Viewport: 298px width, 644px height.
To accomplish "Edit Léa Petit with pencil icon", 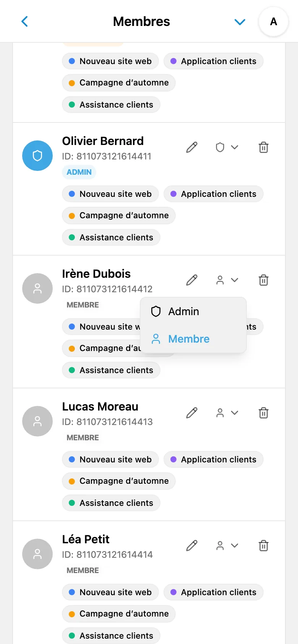I will [x=192, y=546].
